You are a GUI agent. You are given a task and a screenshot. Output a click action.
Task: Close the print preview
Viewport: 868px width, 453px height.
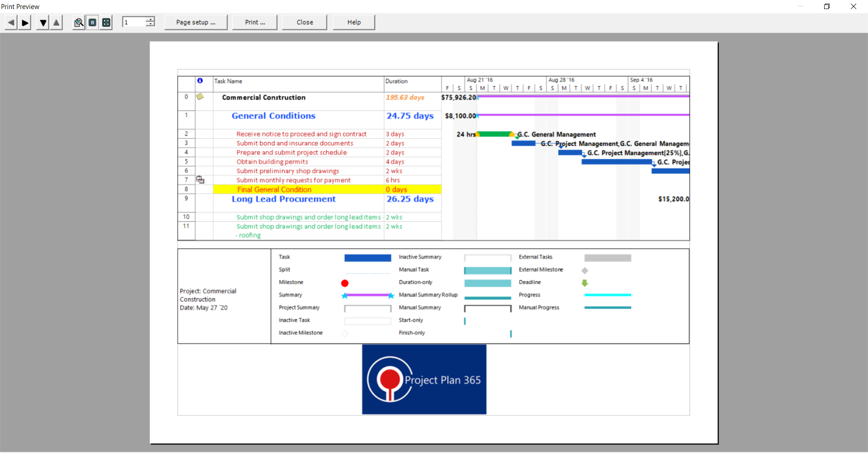305,22
